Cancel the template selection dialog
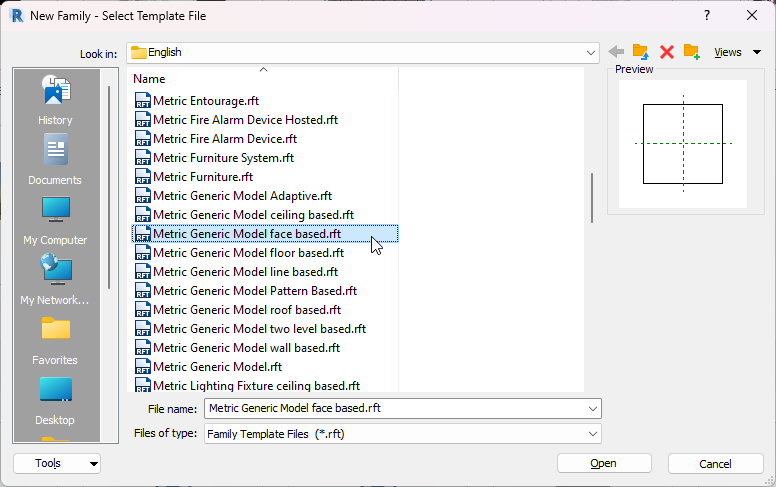This screenshot has width=776, height=487. coord(715,464)
